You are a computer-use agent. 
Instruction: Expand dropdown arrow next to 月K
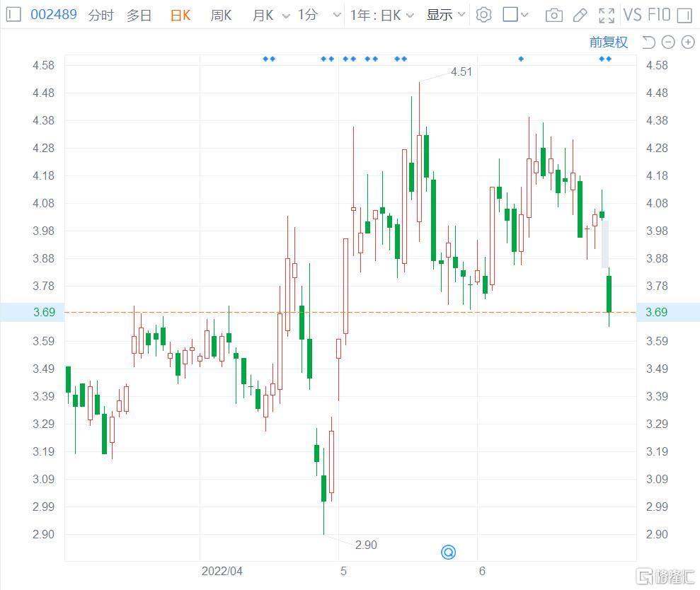(x=286, y=16)
